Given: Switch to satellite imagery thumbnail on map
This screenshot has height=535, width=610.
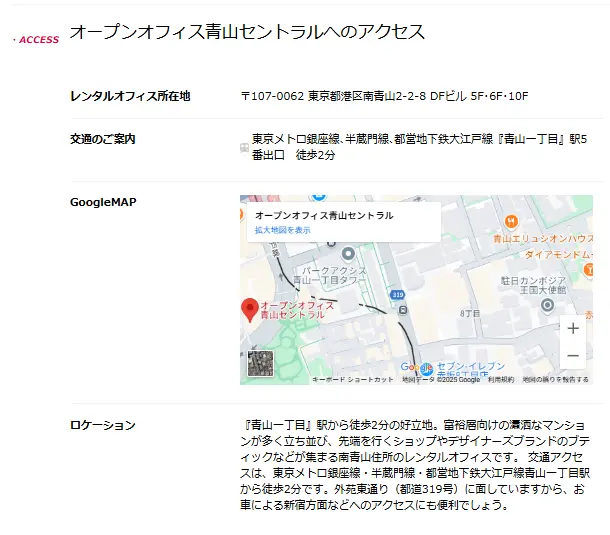Looking at the screenshot, I should click(x=260, y=363).
